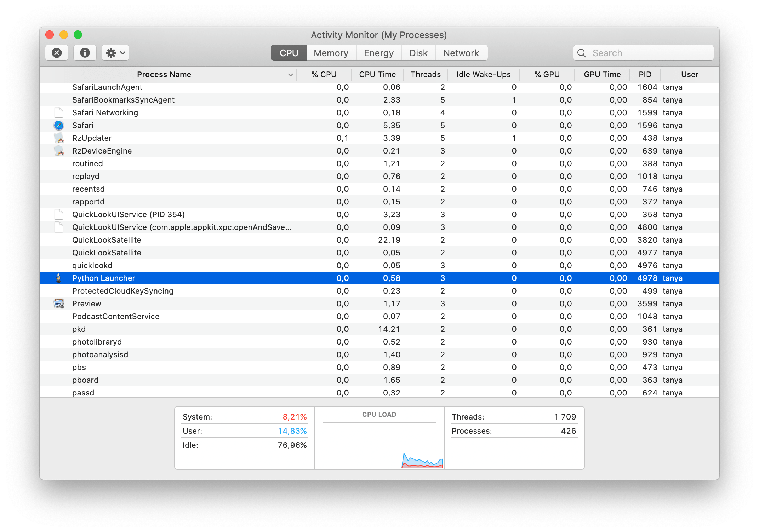Click the Python Launcher rocket icon
Image resolution: width=759 pixels, height=532 pixels.
click(x=59, y=278)
